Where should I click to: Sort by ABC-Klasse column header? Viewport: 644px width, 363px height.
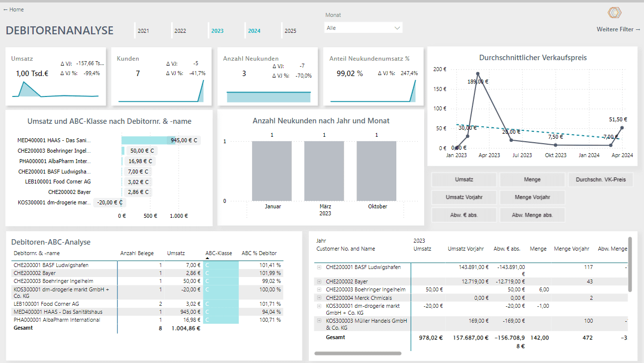tap(219, 253)
